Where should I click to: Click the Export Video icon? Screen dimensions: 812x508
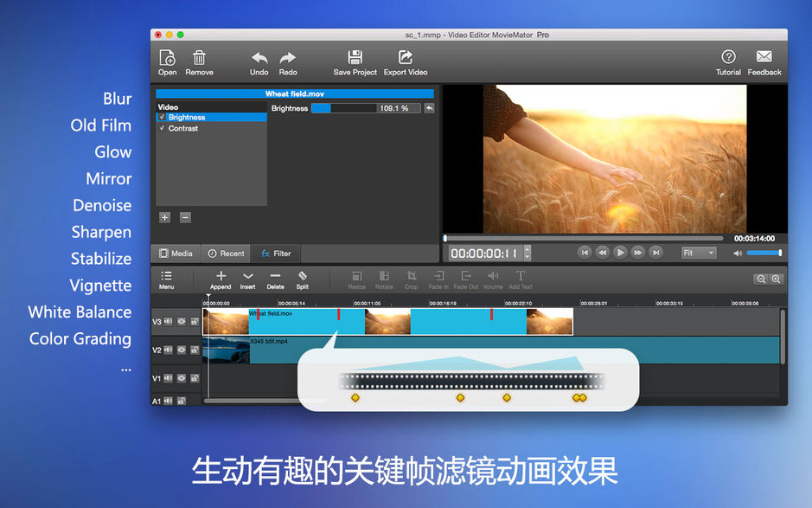[x=404, y=60]
